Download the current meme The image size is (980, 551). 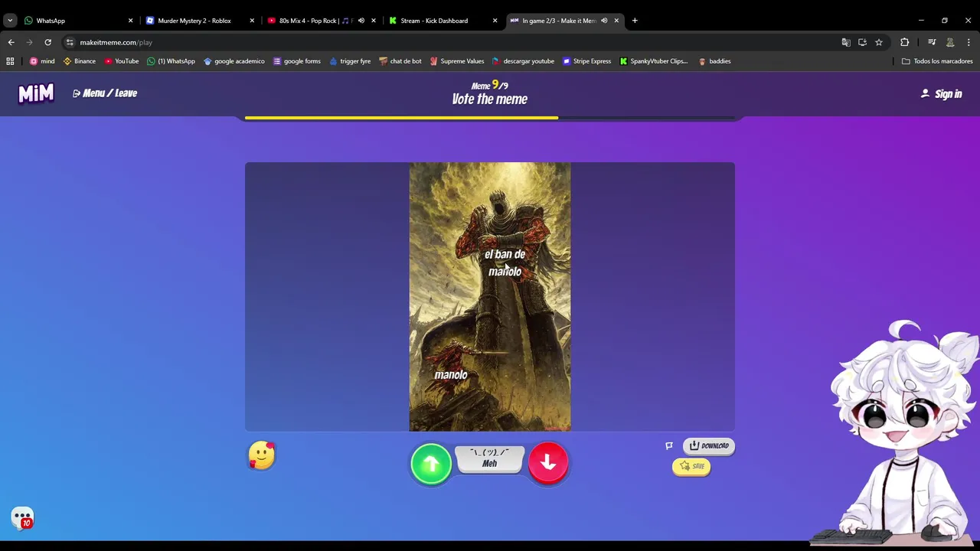pyautogui.click(x=709, y=446)
